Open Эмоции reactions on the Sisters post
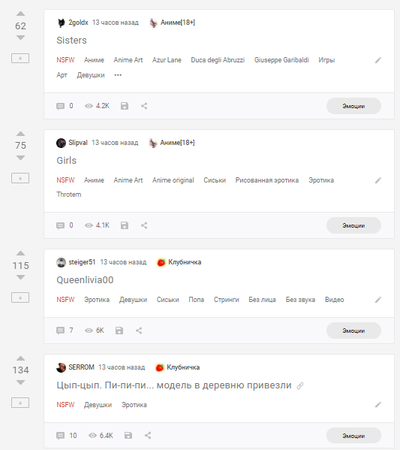The height and width of the screenshot is (450, 400). click(x=354, y=106)
